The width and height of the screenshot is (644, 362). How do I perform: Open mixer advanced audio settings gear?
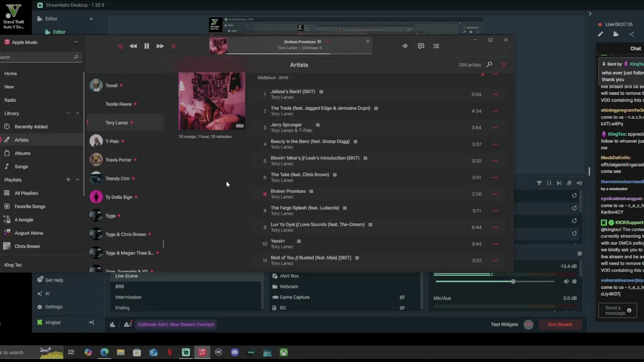pyautogui.click(x=580, y=254)
